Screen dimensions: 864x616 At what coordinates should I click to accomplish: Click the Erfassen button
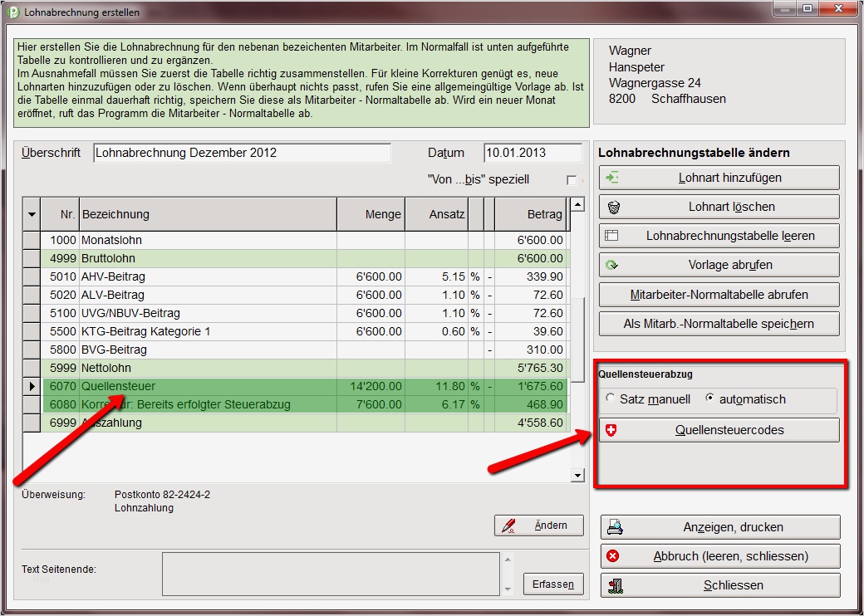[x=553, y=584]
